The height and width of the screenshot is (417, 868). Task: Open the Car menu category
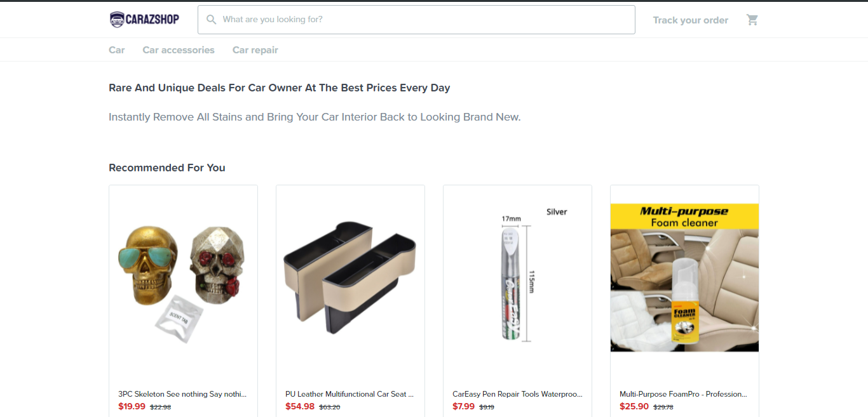pos(117,50)
